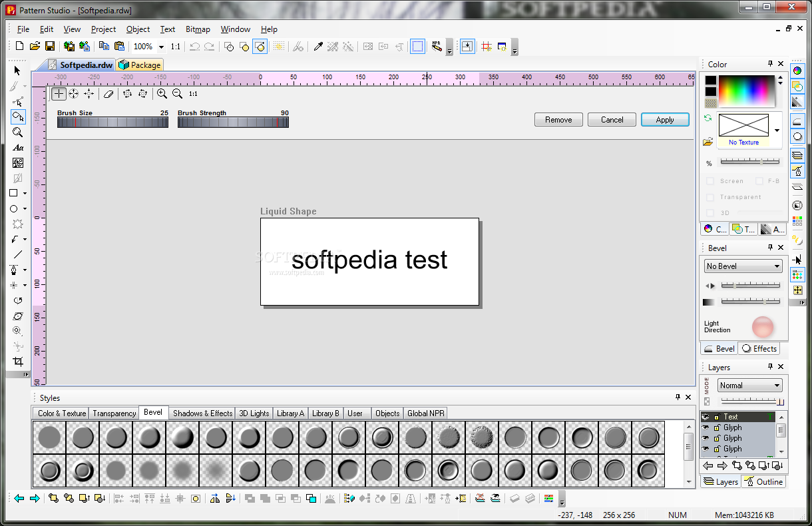Switch to Shadows & Effects styles tab
Viewport: 812px width, 526px height.
pyautogui.click(x=203, y=413)
